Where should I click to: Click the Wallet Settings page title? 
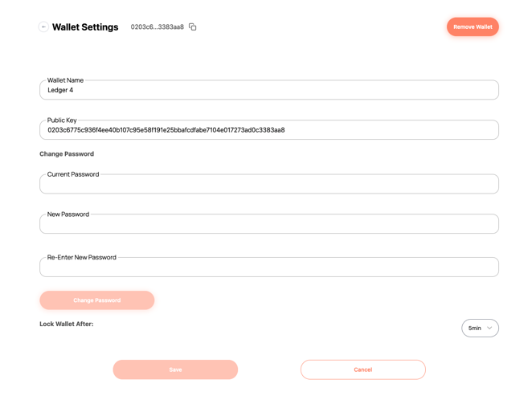[85, 27]
